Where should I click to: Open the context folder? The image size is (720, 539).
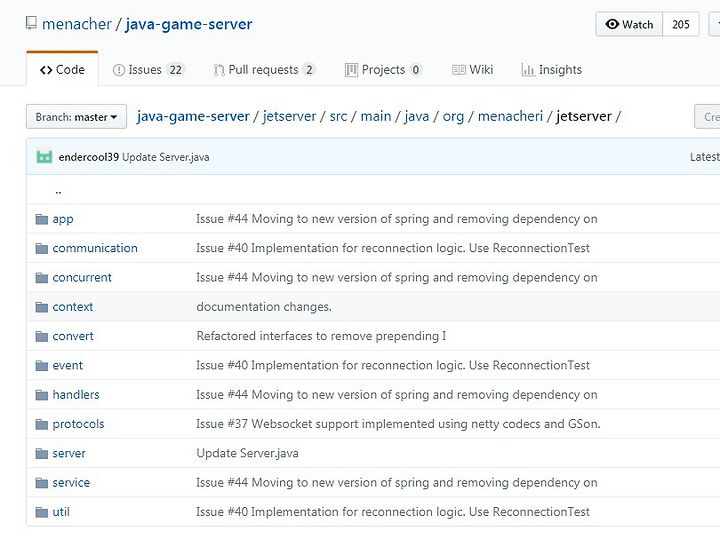(x=73, y=307)
